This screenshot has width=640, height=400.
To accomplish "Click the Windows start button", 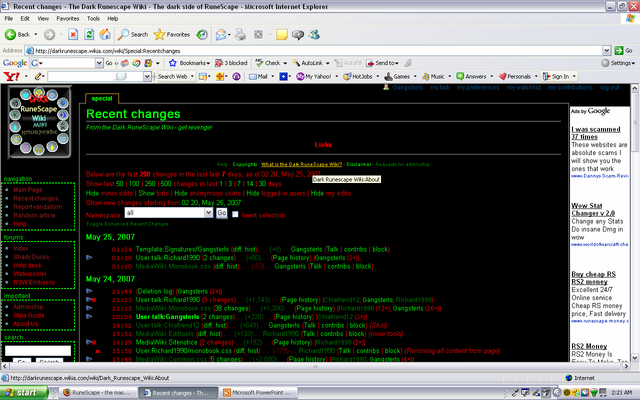I will click(24, 393).
